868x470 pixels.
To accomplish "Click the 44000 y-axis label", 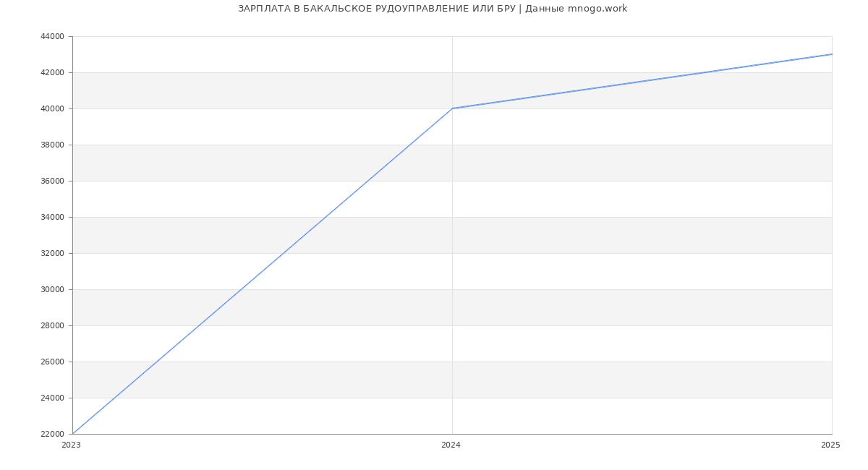I will coord(52,37).
